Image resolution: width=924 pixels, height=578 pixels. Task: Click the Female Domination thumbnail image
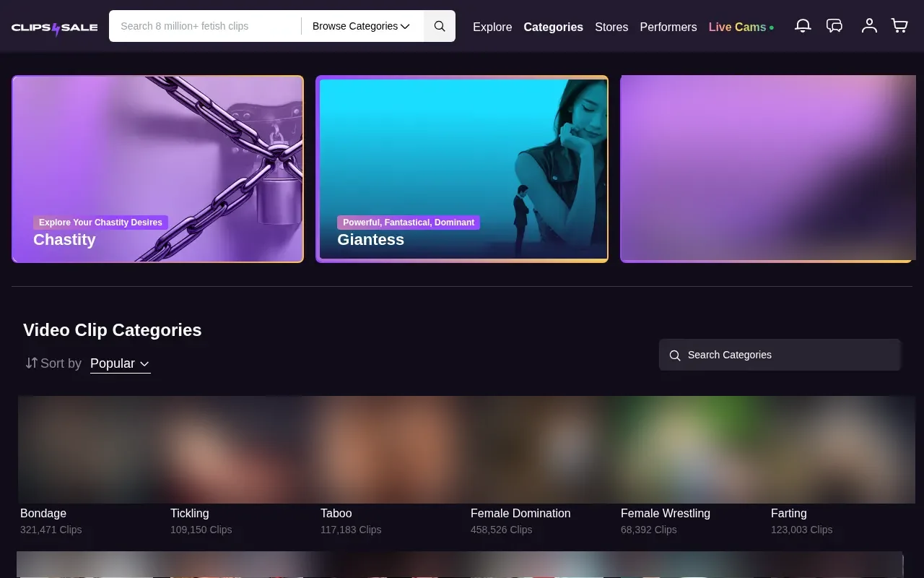pos(541,449)
